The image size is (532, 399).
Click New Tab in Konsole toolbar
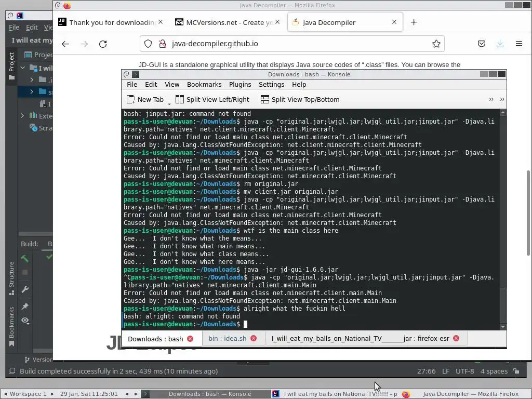[145, 99]
